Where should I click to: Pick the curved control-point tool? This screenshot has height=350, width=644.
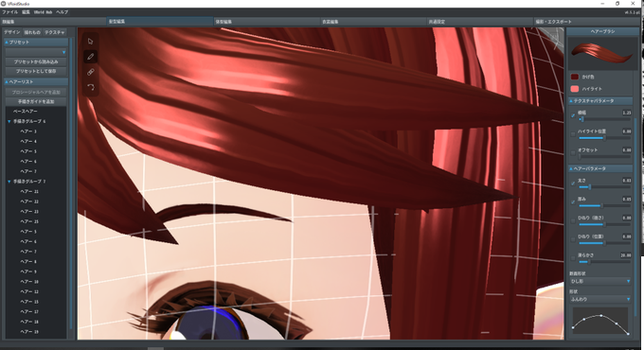pyautogui.click(x=91, y=87)
